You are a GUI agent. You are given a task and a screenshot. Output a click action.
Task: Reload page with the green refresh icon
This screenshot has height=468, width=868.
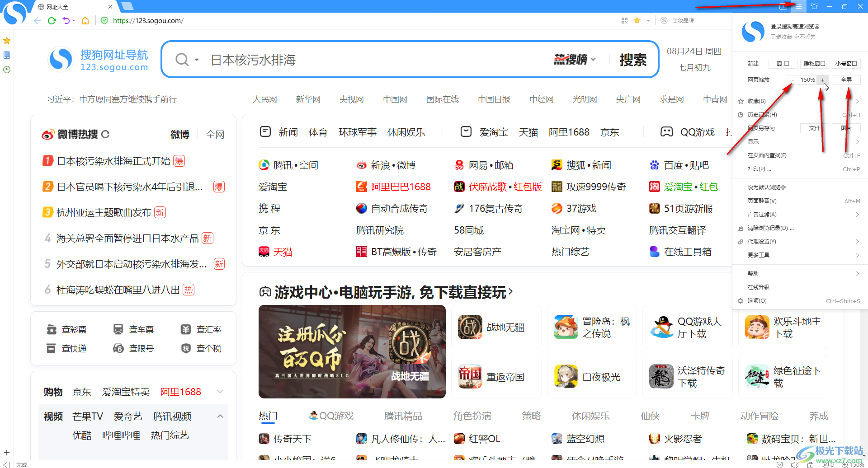pos(52,21)
